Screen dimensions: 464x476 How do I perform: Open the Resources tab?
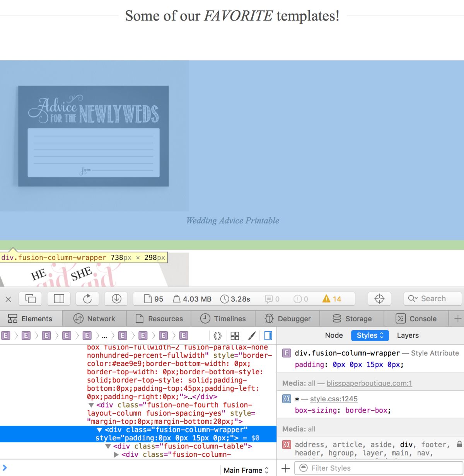[159, 319]
